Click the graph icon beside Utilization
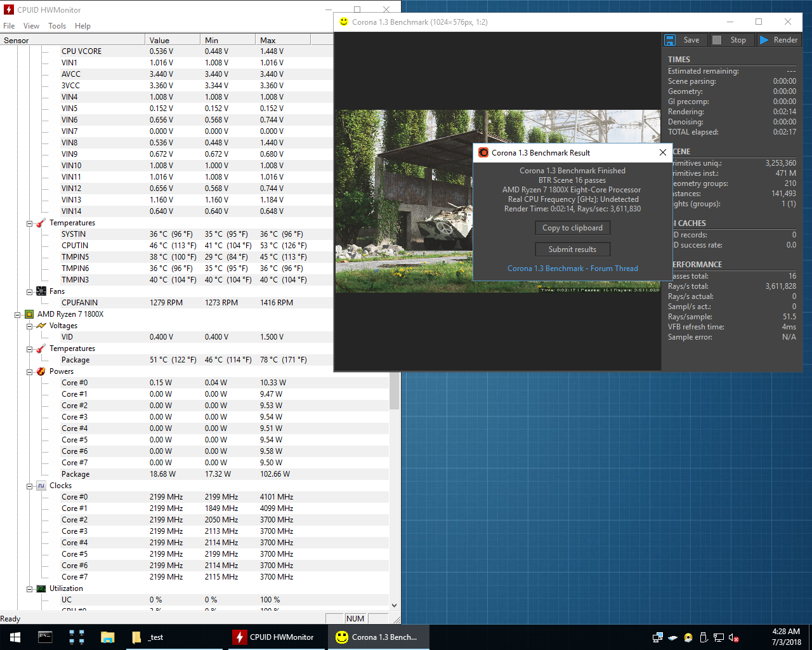 [x=41, y=588]
